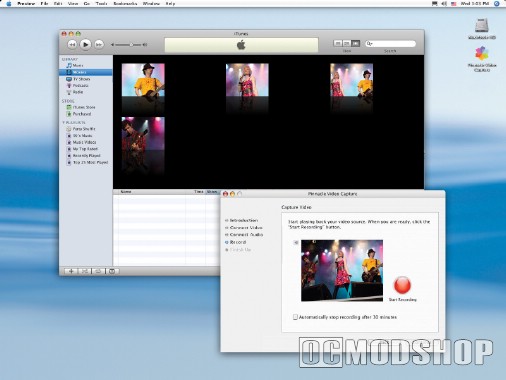Open the Edit menu

[x=58, y=4]
